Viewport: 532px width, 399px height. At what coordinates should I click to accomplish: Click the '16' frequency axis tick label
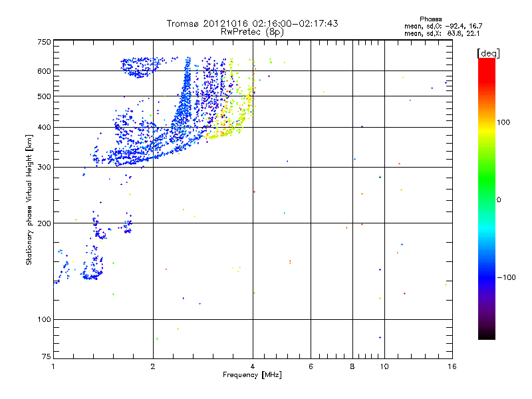452,366
